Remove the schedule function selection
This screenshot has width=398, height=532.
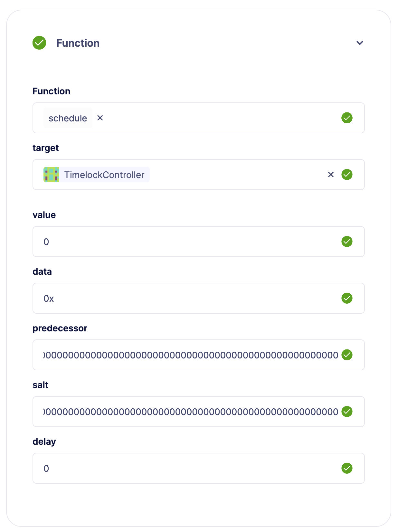[x=100, y=118]
